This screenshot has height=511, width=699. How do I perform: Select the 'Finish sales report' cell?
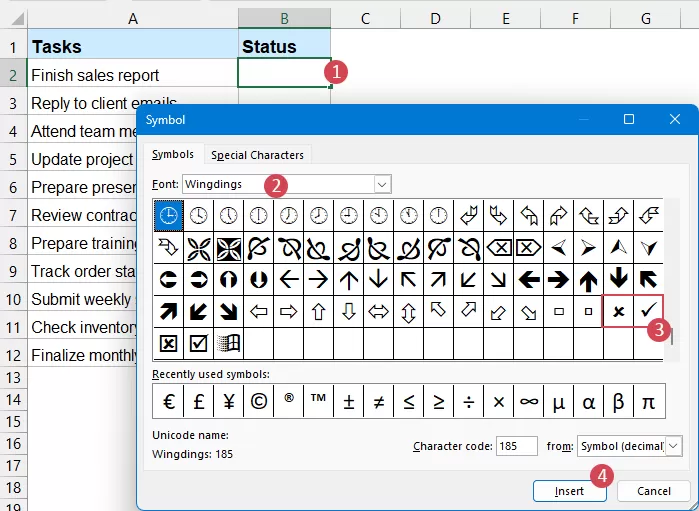pos(133,74)
